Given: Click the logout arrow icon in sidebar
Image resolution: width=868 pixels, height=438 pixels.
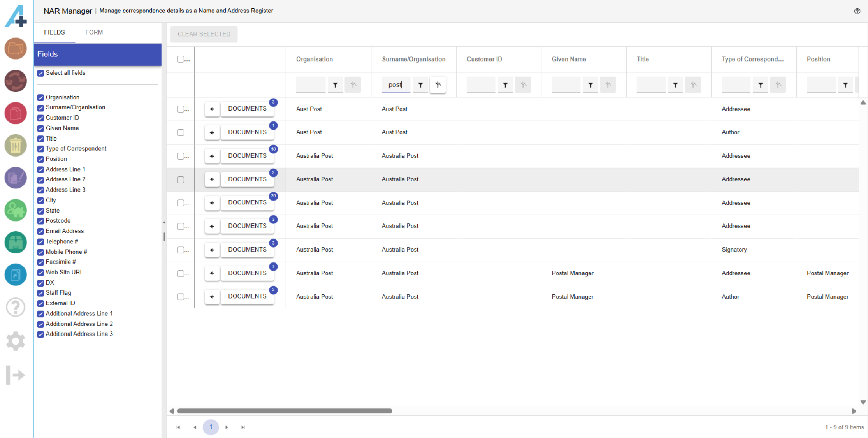Looking at the screenshot, I should tap(16, 375).
